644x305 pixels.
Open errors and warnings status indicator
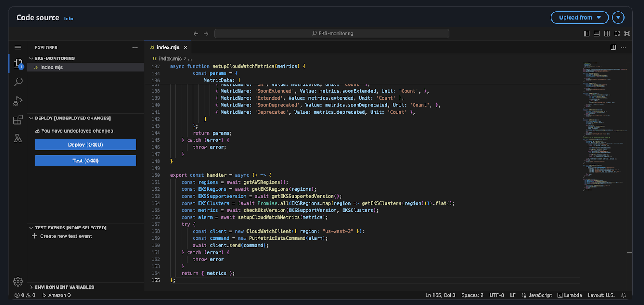tap(25, 295)
